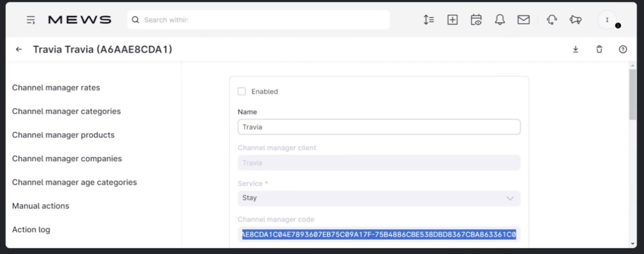Open Channel manager rates
This screenshot has height=254, width=644.
coord(56,88)
